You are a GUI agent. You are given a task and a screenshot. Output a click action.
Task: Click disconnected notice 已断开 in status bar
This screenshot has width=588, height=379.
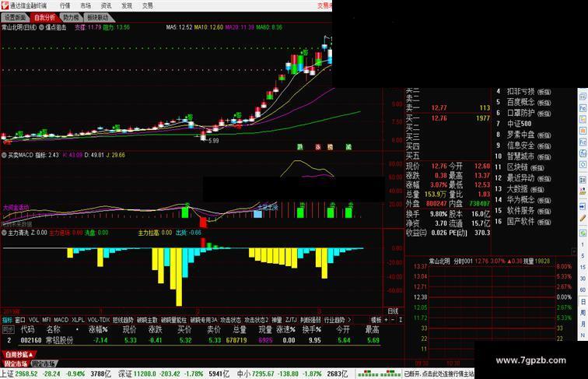pos(439,374)
